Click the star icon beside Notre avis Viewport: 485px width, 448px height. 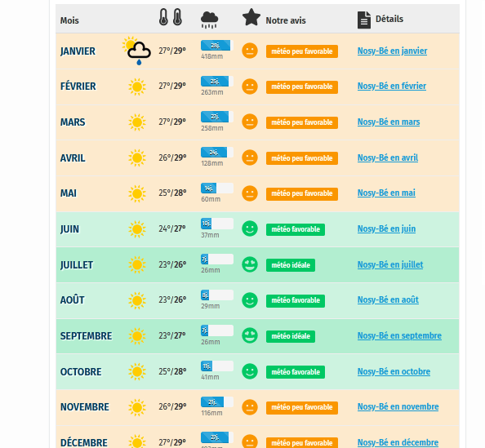[x=251, y=17]
